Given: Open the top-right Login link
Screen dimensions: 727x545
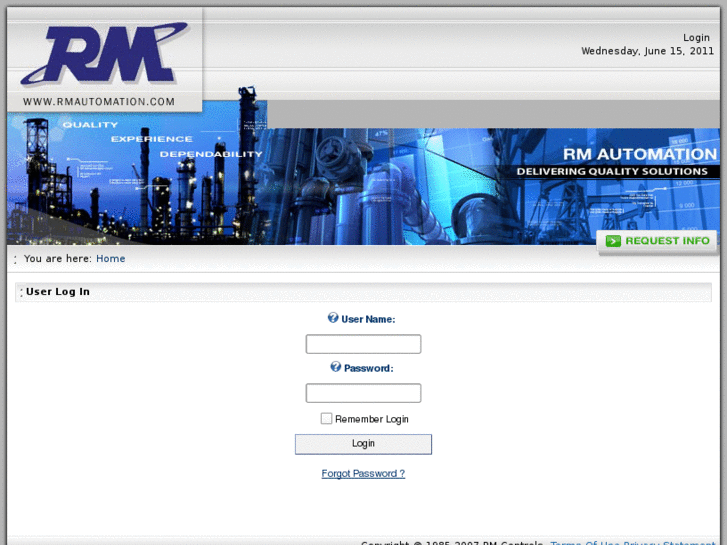Looking at the screenshot, I should [x=696, y=38].
